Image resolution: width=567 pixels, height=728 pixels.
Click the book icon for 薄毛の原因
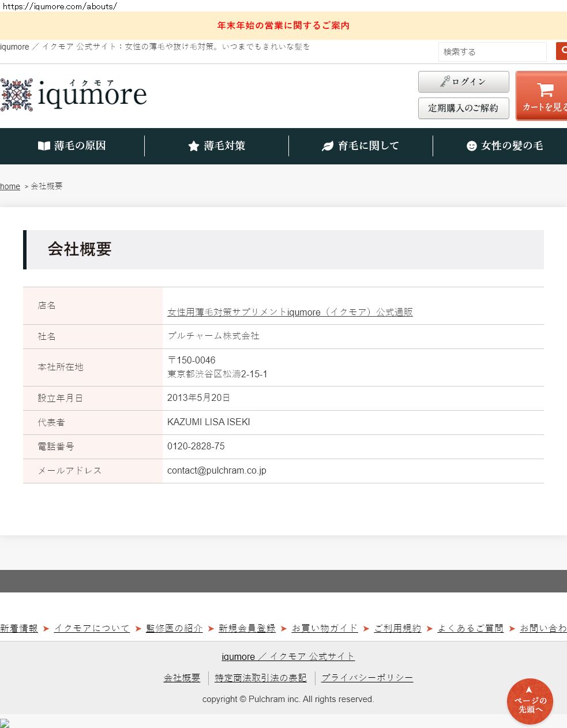pos(44,146)
